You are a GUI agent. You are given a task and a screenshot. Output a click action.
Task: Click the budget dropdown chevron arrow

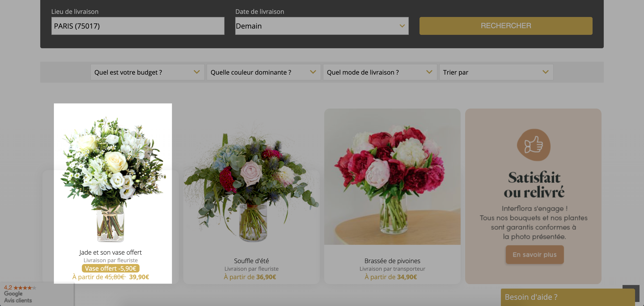tap(197, 72)
